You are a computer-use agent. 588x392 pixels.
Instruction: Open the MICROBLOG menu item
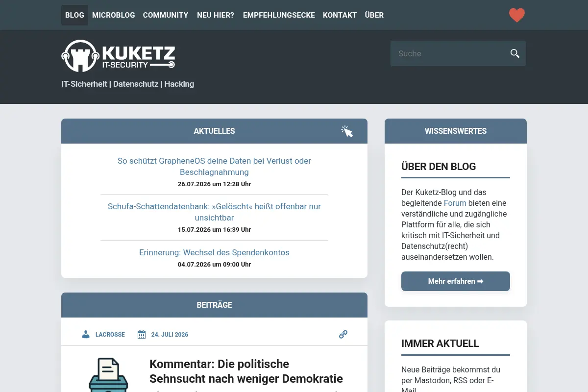coord(114,15)
